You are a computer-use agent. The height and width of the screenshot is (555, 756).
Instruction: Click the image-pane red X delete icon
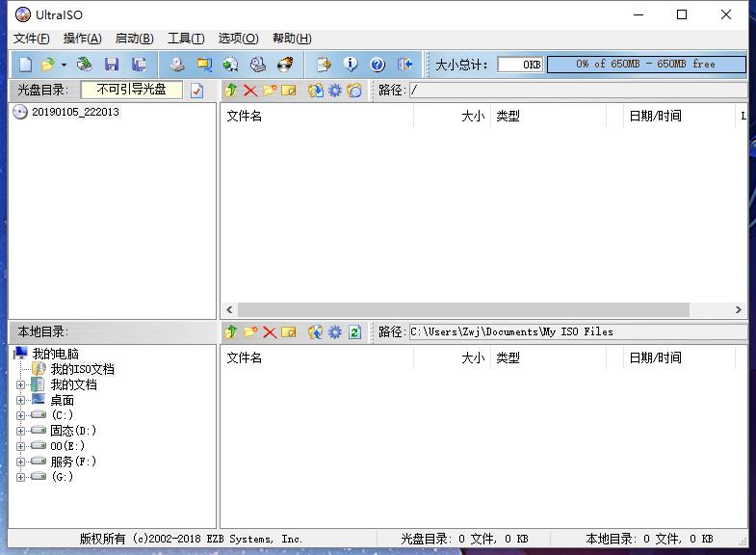click(x=250, y=91)
